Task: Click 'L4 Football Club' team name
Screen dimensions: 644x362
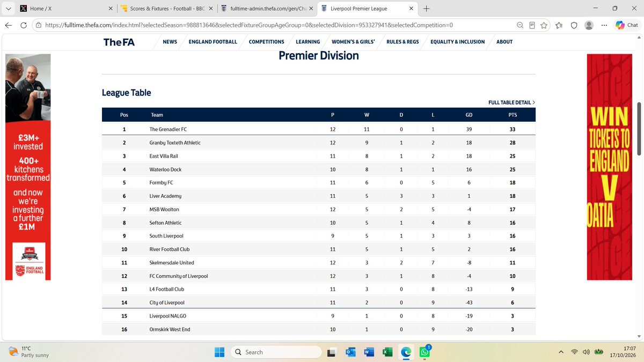Action: pyautogui.click(x=167, y=289)
